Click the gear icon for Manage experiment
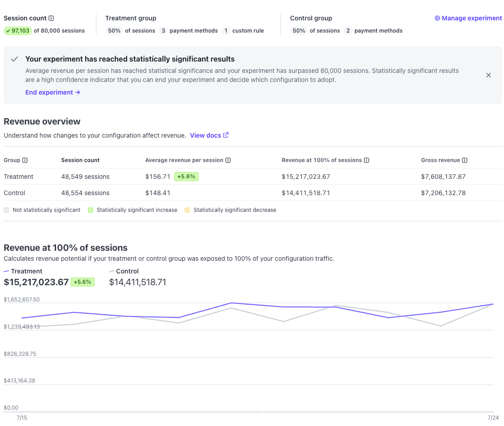The image size is (504, 426). 437,19
